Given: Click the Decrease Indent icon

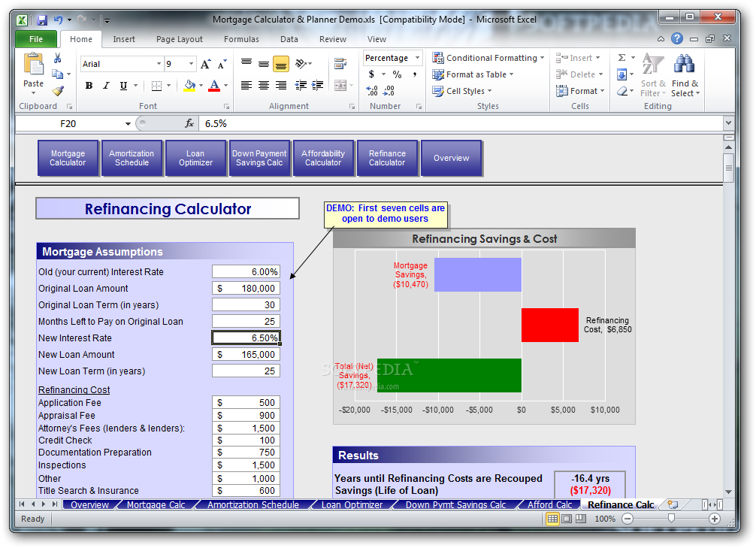Looking at the screenshot, I should tap(301, 86).
